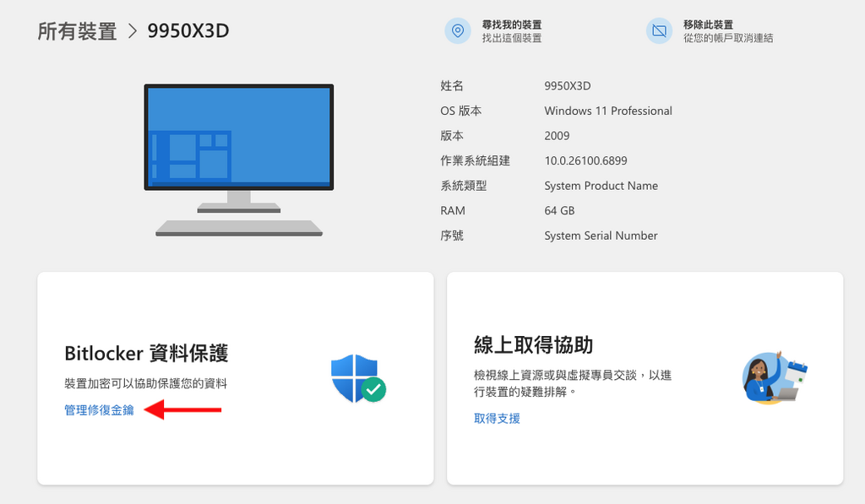Select the System Serial Number text

601,236
